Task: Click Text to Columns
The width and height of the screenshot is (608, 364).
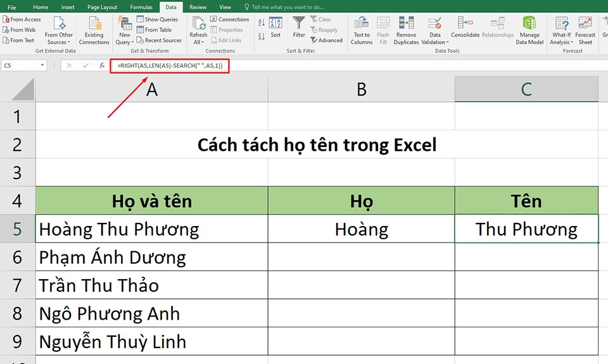Action: 362,30
